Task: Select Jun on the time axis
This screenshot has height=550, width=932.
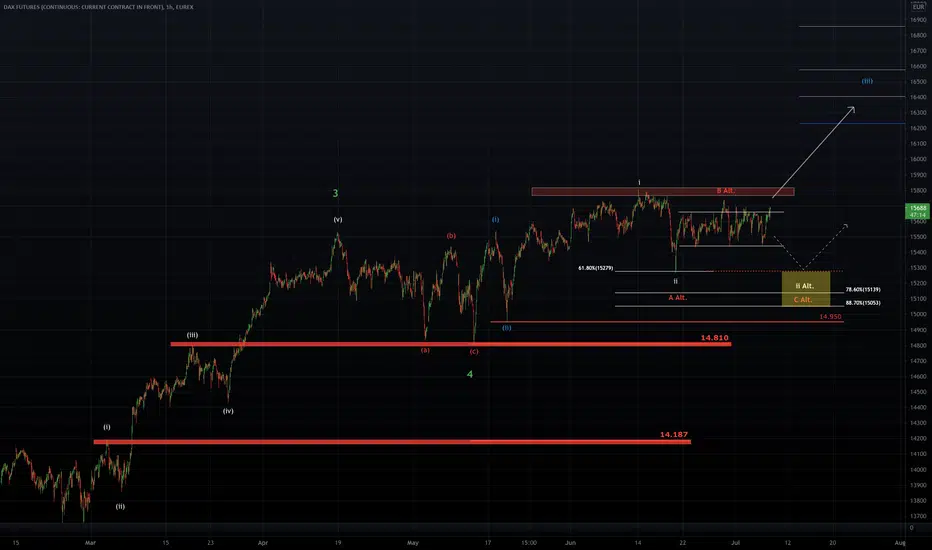Action: 571,542
